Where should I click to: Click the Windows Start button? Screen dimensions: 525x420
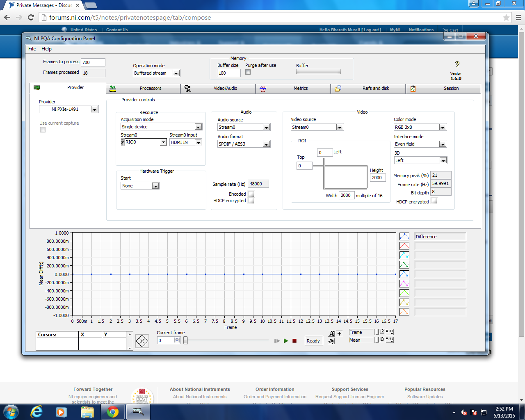(x=11, y=412)
